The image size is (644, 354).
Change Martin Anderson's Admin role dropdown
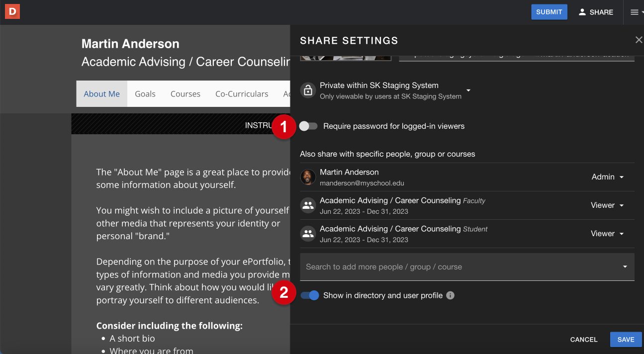click(x=607, y=177)
